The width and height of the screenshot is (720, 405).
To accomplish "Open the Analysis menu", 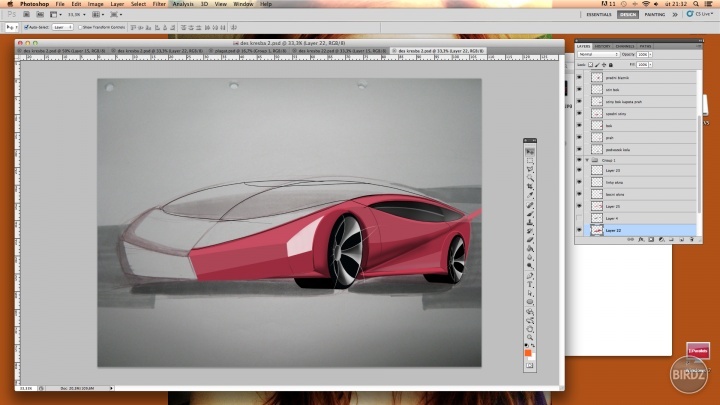I will coord(183,4).
